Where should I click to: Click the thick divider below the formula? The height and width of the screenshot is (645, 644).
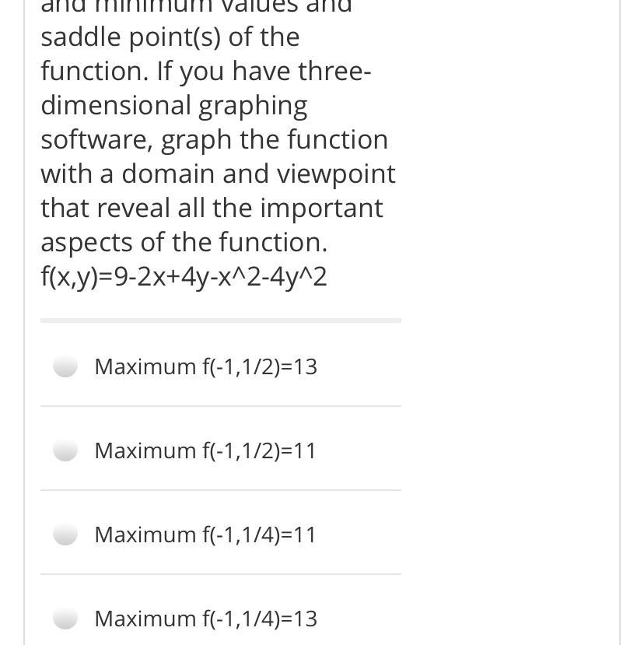tap(220, 320)
